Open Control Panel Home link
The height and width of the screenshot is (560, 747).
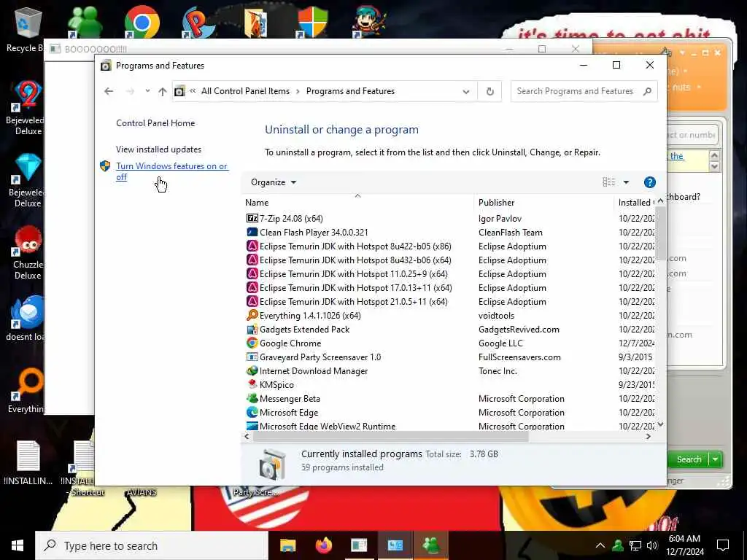coord(155,122)
